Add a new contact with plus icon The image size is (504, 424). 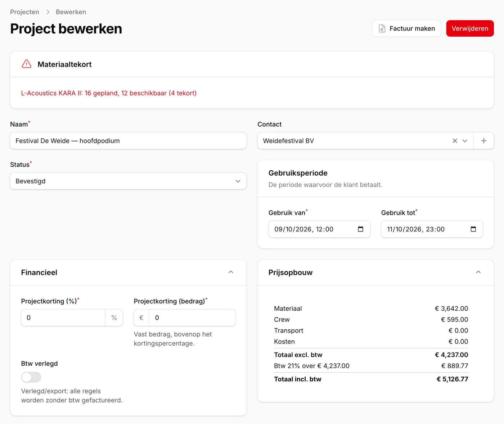tap(484, 141)
